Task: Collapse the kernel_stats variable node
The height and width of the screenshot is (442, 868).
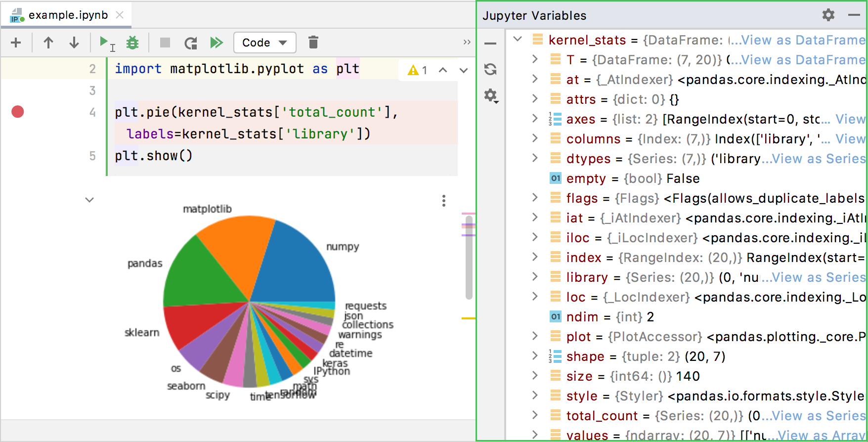Action: tap(518, 40)
